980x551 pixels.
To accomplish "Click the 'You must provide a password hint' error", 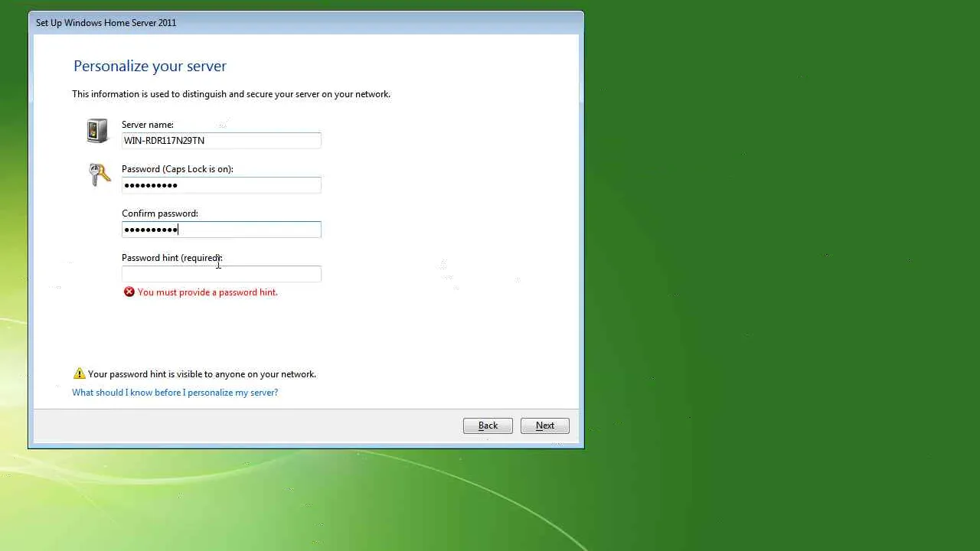I will point(207,292).
